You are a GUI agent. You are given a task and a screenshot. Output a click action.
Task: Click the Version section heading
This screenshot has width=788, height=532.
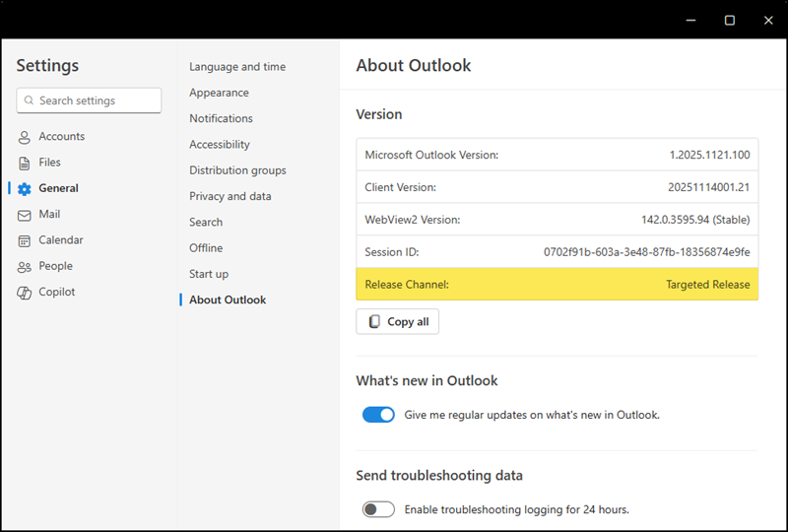[x=379, y=114]
